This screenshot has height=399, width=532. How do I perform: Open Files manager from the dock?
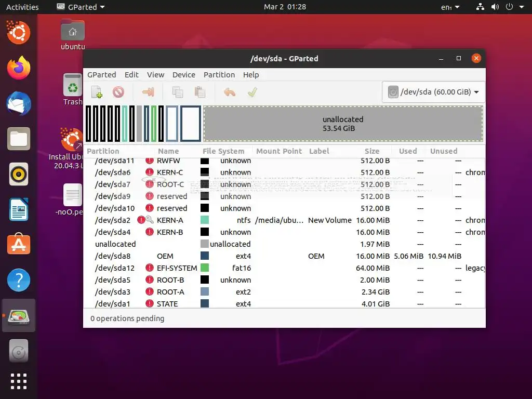coord(19,139)
